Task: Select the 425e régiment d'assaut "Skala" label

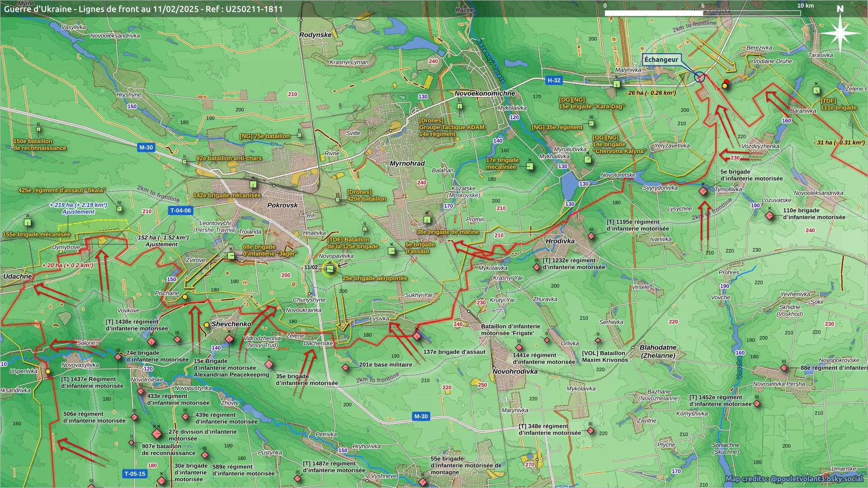Action: (x=62, y=190)
